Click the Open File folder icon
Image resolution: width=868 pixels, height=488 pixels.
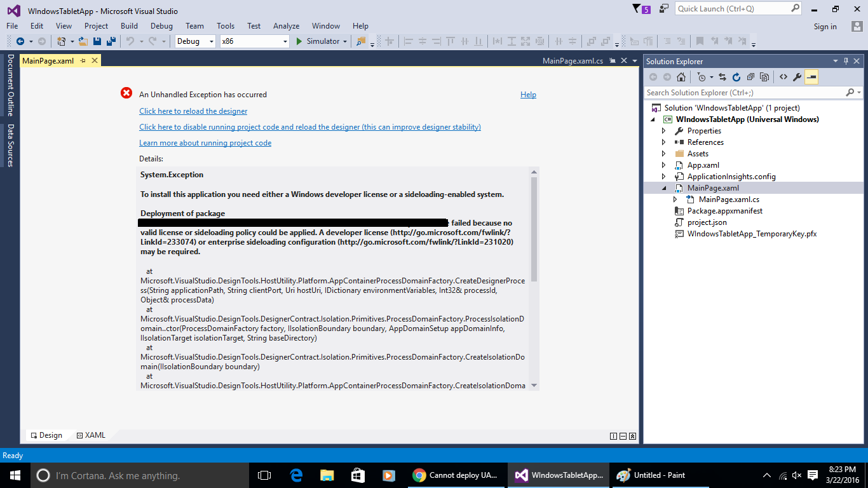click(83, 41)
